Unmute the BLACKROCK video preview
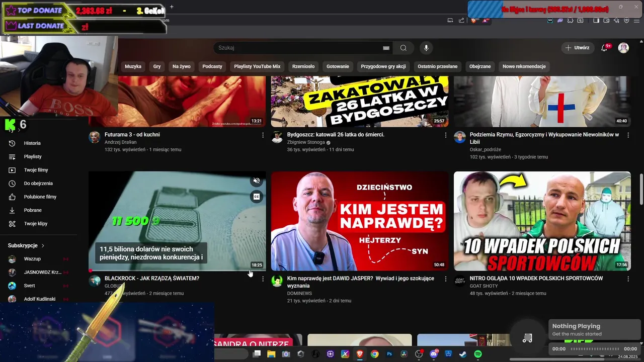 (257, 180)
